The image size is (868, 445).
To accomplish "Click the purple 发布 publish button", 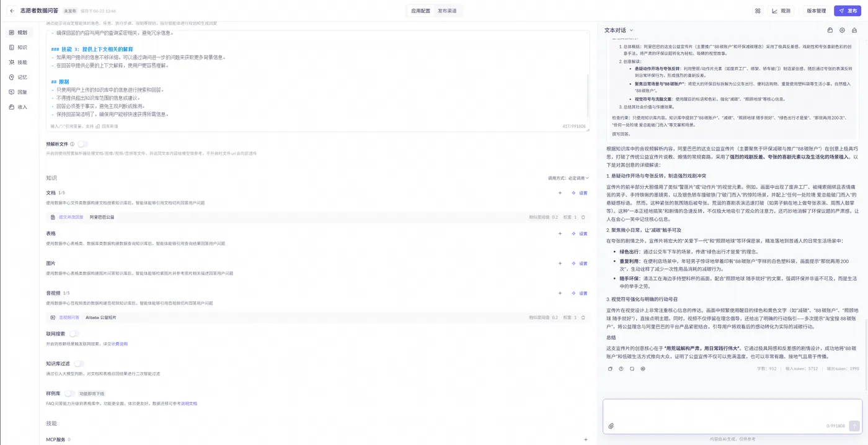I will (848, 11).
